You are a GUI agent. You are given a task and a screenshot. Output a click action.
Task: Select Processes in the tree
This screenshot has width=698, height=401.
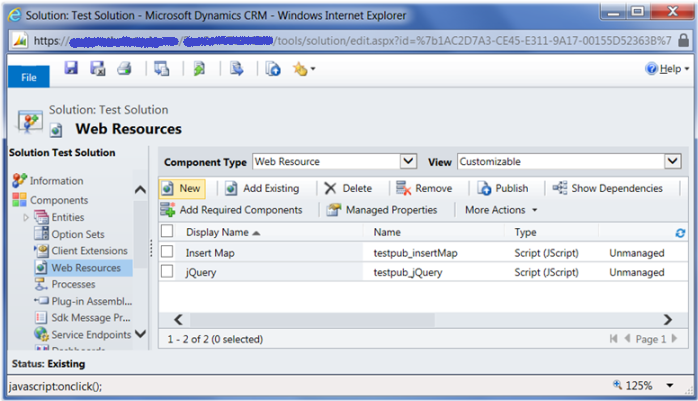(x=73, y=284)
